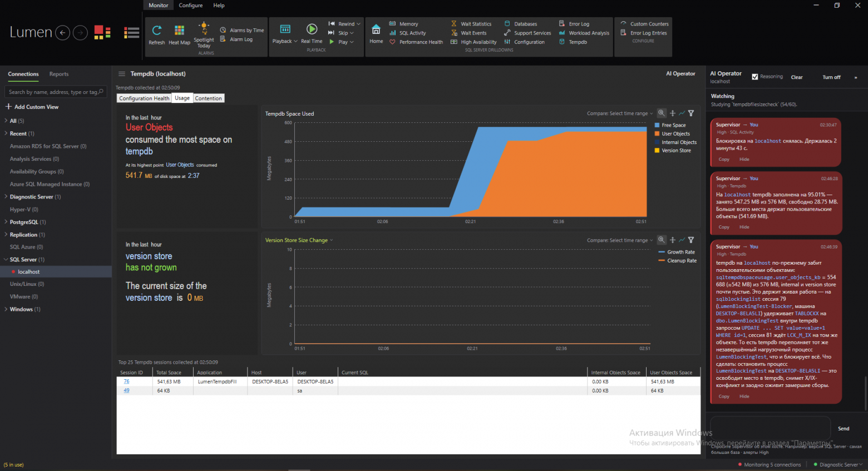Open the hamburger menu beside Tempdb (localhost)
This screenshot has width=868, height=471.
click(x=122, y=74)
